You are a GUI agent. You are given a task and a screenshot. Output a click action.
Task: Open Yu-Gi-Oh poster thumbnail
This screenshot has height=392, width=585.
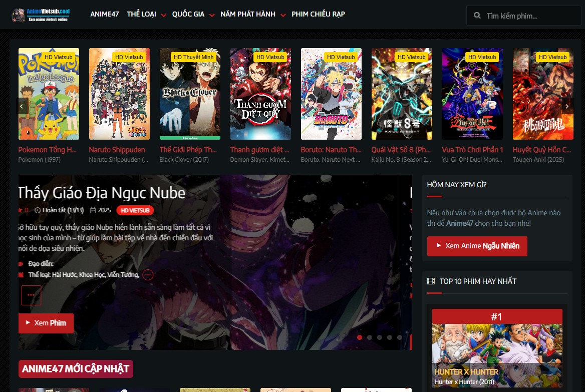(472, 94)
